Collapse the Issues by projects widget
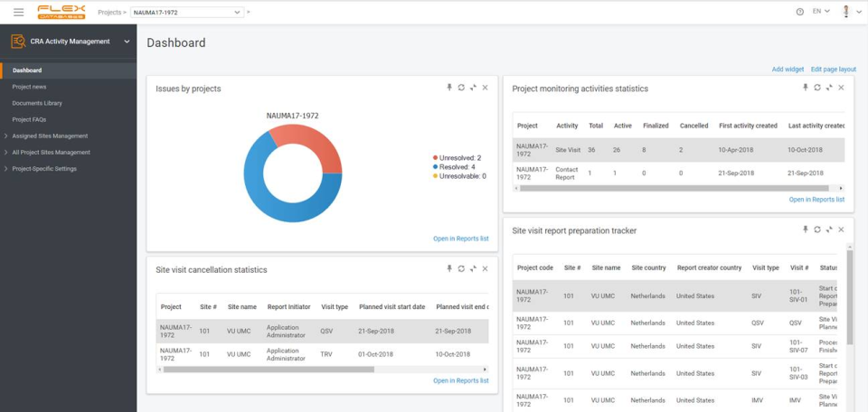The height and width of the screenshot is (412, 868). tap(473, 88)
